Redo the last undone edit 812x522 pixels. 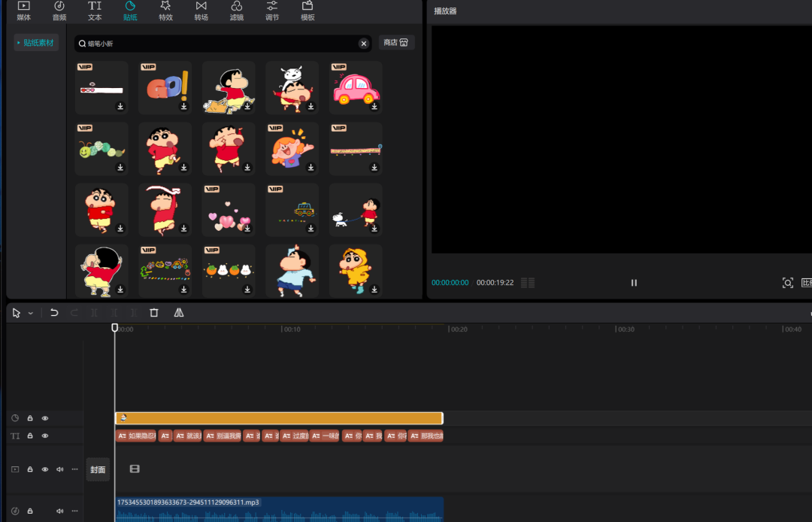[x=74, y=312]
